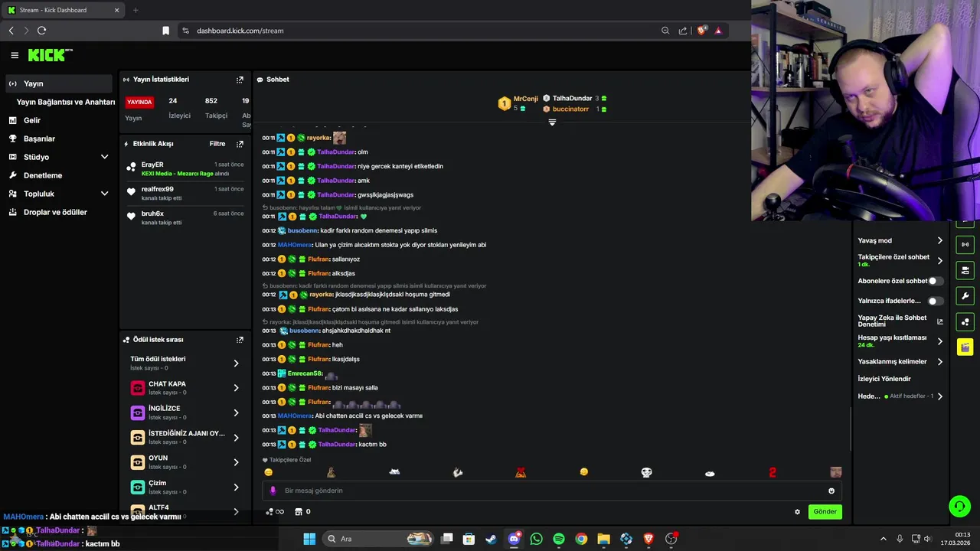The height and width of the screenshot is (551, 980).
Task: Click TalhaDundar username in last chat message
Action: tap(337, 445)
